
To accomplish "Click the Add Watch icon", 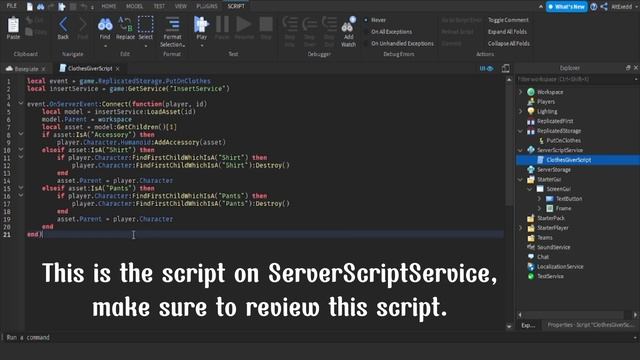I will 348,25.
